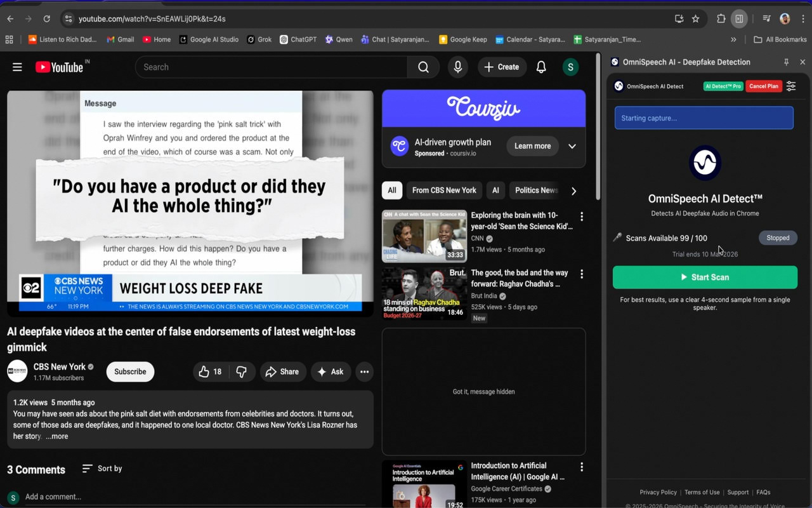Open options for the Raghav Chadha video
Screen dimensions: 812x508
coord(582,274)
